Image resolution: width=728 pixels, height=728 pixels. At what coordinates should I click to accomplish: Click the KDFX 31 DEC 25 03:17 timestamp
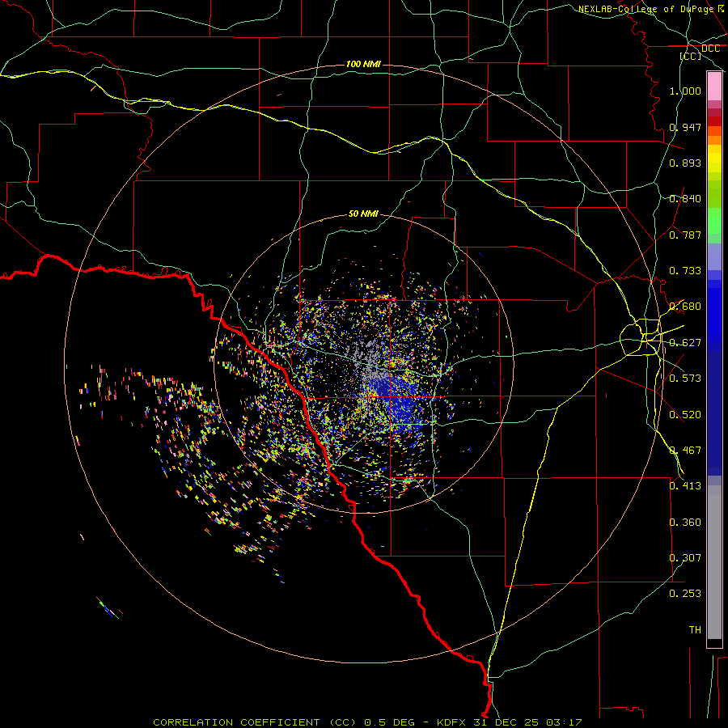click(510, 722)
